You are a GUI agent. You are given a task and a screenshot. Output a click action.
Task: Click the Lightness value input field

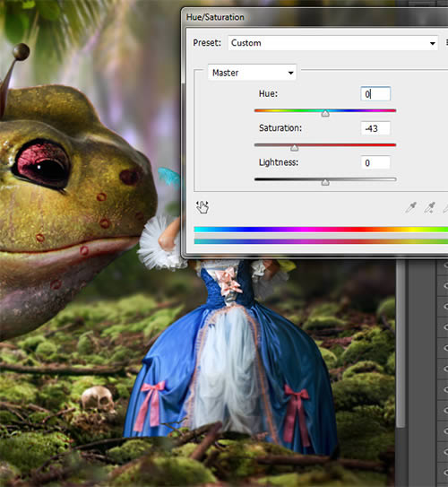(375, 162)
